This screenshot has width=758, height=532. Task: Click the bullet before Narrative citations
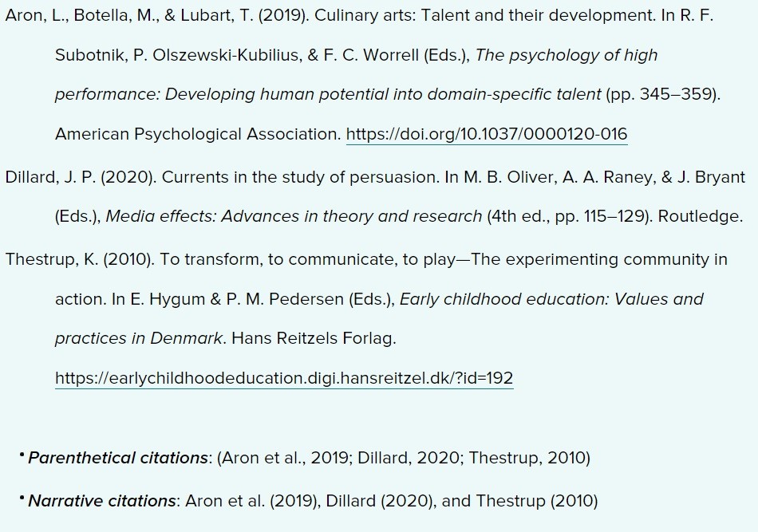[x=22, y=498]
